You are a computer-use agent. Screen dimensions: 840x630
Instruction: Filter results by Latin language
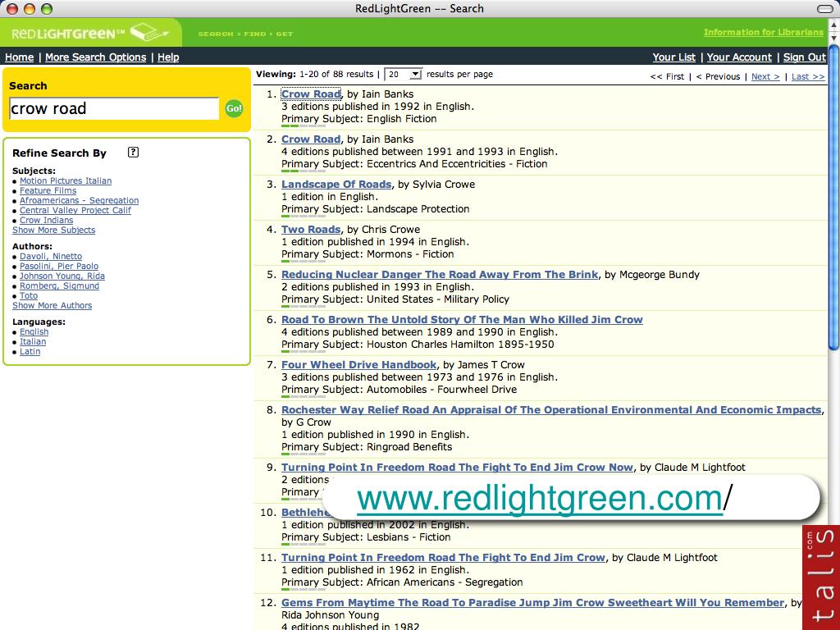point(30,351)
